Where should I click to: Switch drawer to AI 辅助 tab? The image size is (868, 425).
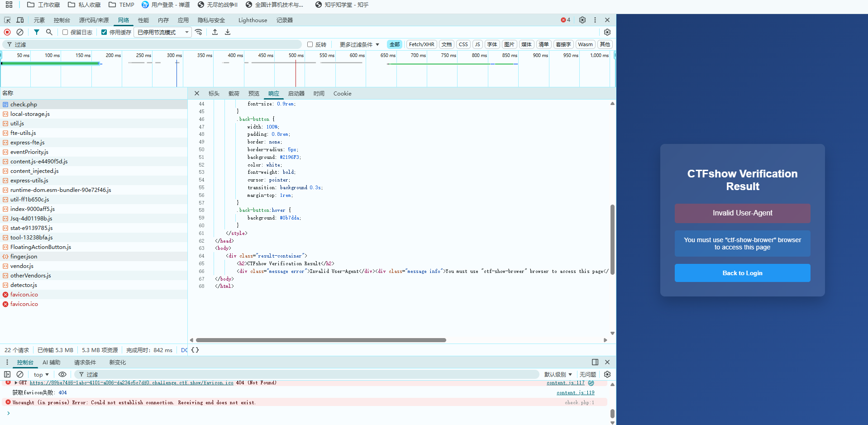(x=51, y=362)
